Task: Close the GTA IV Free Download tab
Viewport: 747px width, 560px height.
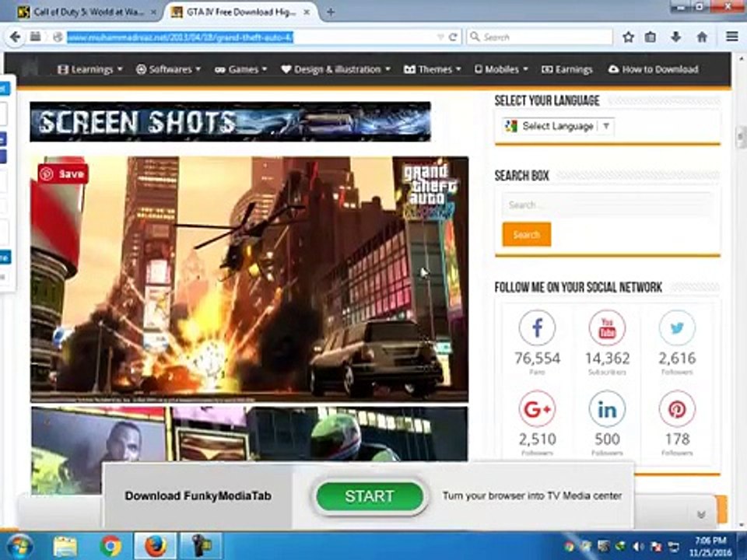Action: (x=307, y=12)
